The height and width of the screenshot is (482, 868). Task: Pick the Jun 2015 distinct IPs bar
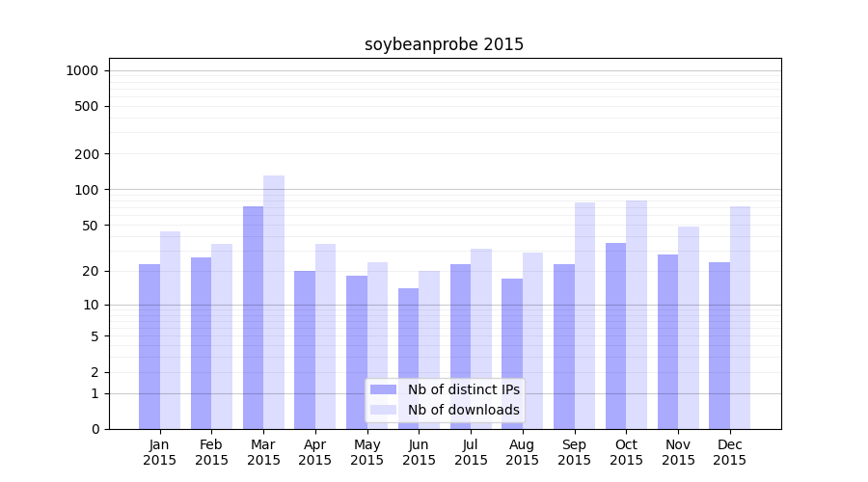pos(408,359)
